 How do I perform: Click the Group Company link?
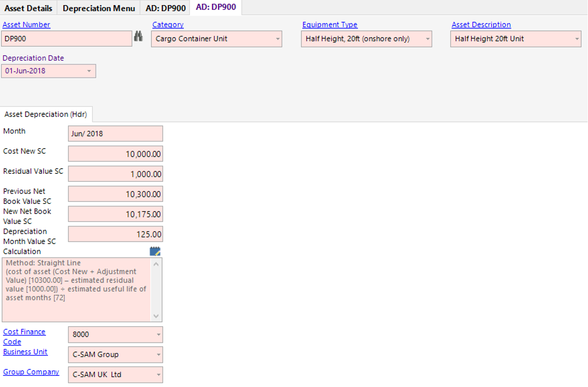pyautogui.click(x=31, y=372)
